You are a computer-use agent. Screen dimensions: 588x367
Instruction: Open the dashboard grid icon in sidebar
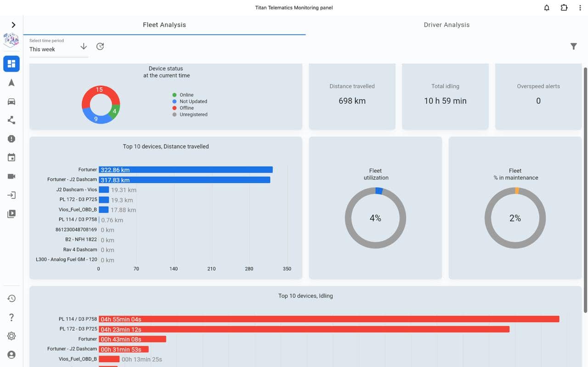pyautogui.click(x=11, y=64)
